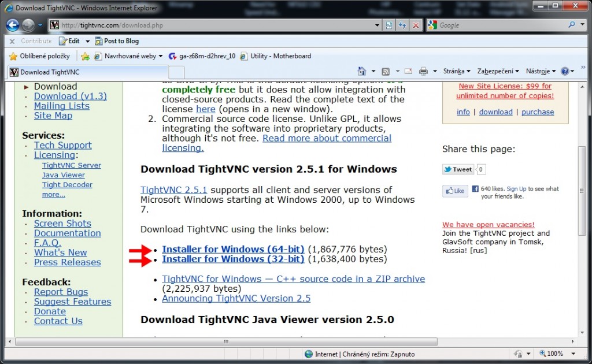Open the Contact Us link

click(x=58, y=321)
